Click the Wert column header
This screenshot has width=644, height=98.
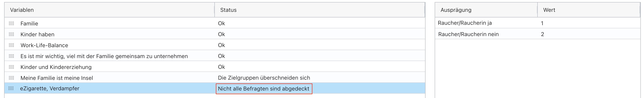point(549,10)
